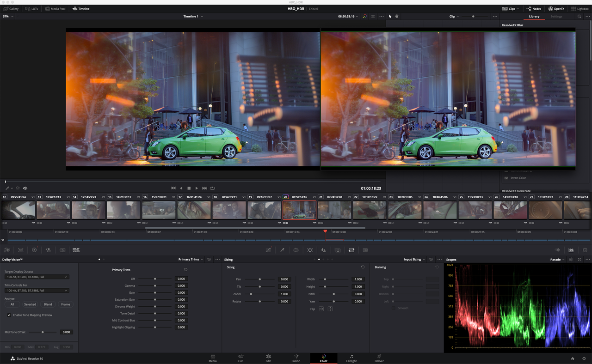Open the Stereoscopic 3D palette icon

(365, 250)
